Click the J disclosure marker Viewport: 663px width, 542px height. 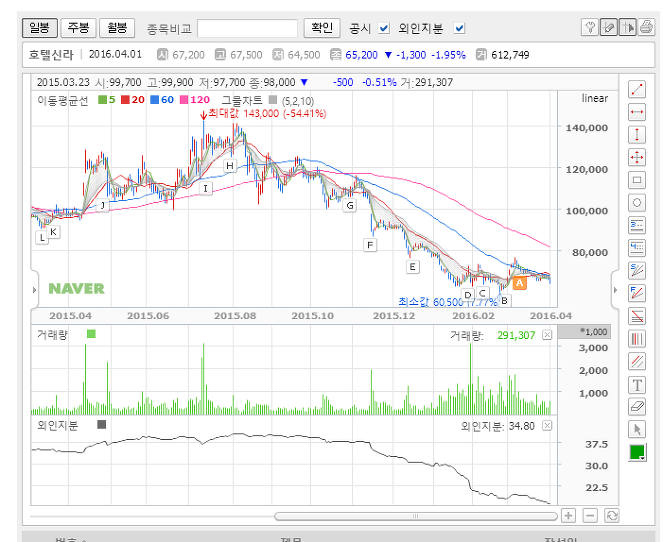click(x=103, y=205)
